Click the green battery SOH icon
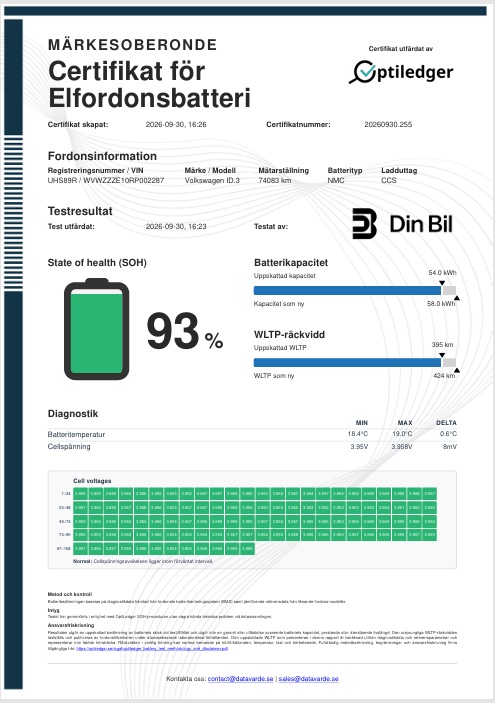495x703 pixels. coord(96,329)
